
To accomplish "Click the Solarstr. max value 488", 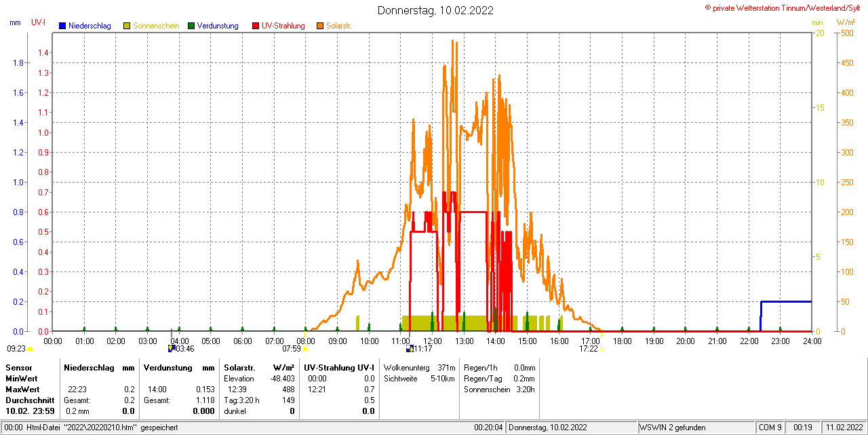I will click(288, 390).
